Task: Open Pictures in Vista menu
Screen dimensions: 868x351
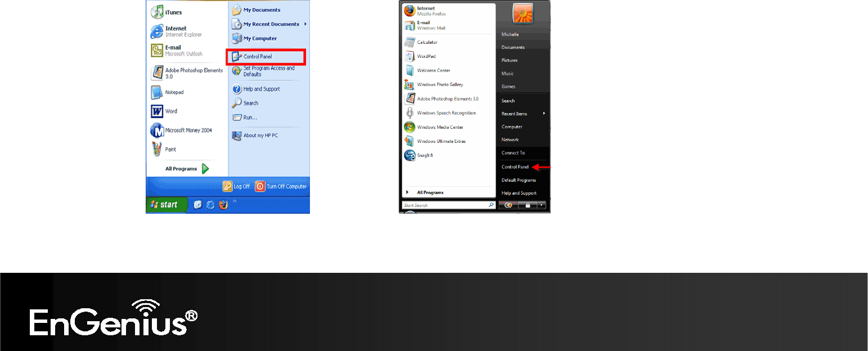Action: click(x=510, y=60)
